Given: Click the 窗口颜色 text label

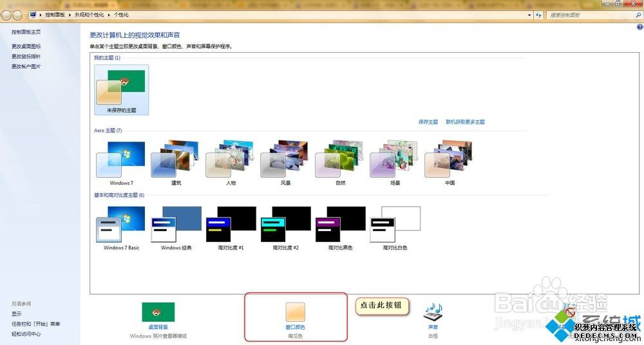Looking at the screenshot, I should click(x=296, y=328).
